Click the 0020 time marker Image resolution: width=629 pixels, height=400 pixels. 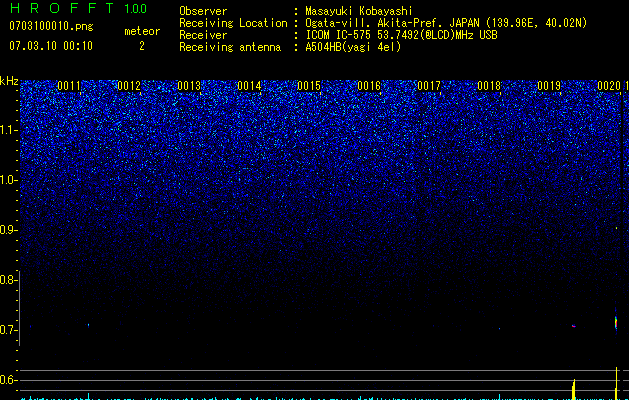(x=609, y=86)
